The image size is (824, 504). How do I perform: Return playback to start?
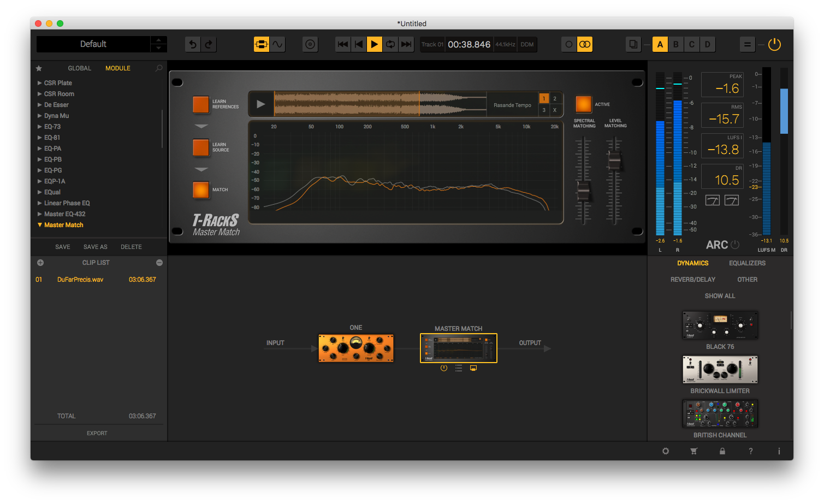point(359,44)
